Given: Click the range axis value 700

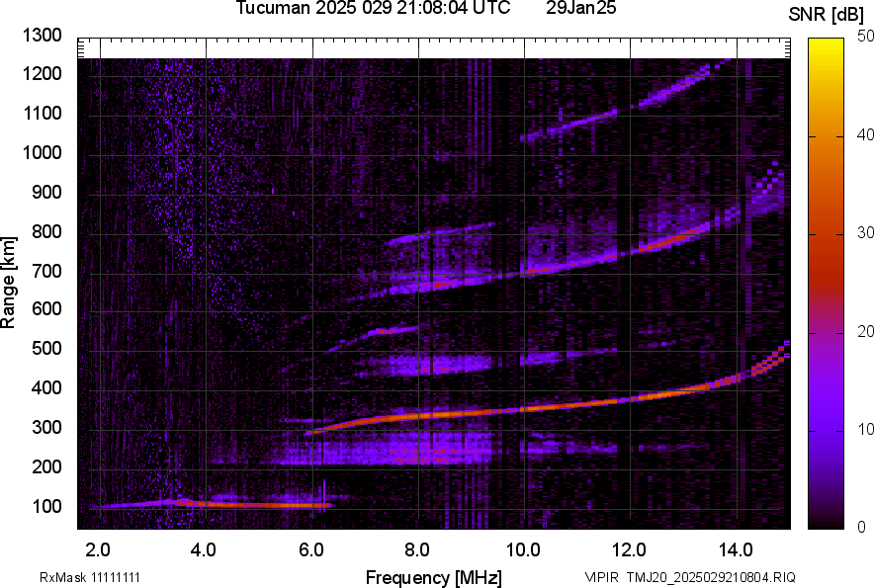Looking at the screenshot, I should click(x=46, y=271).
